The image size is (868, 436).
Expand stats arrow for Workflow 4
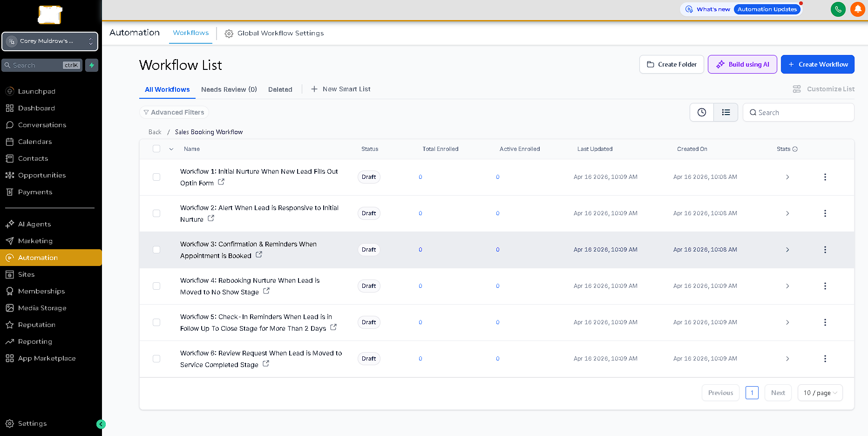pyautogui.click(x=787, y=286)
